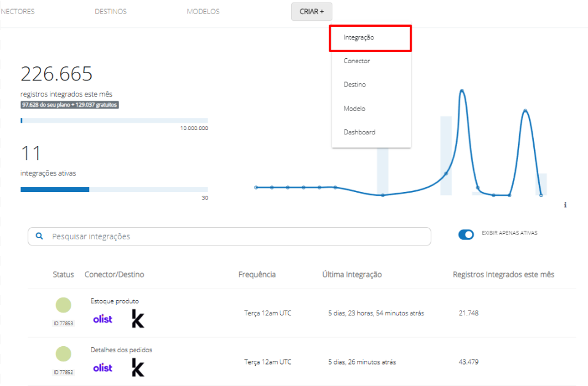The width and height of the screenshot is (588, 386).
Task: Select Integração from the Criar menu
Action: (x=359, y=37)
